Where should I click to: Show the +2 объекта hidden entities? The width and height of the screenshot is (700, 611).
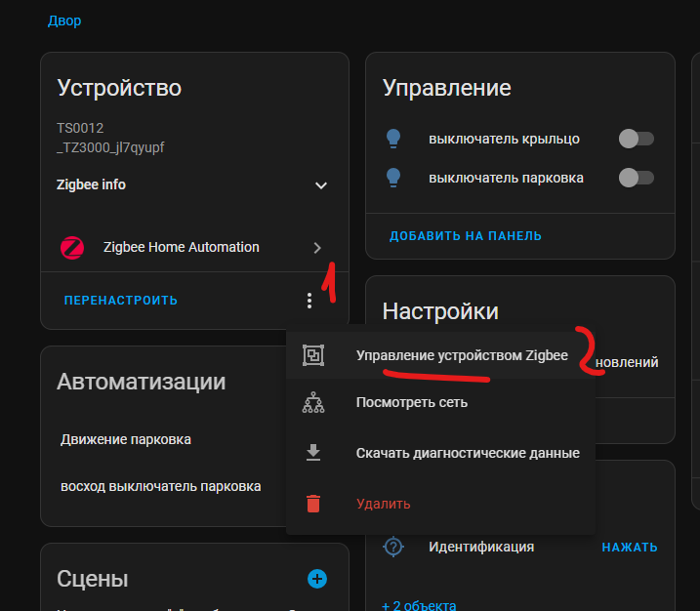click(421, 604)
